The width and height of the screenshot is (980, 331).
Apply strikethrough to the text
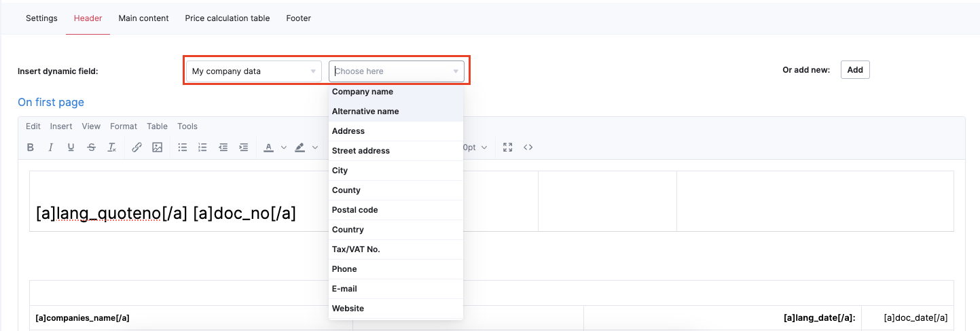pyautogui.click(x=92, y=147)
